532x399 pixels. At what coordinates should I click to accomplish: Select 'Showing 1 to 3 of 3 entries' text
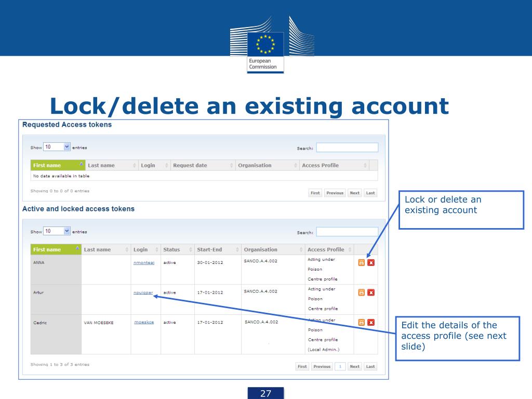[x=60, y=364]
